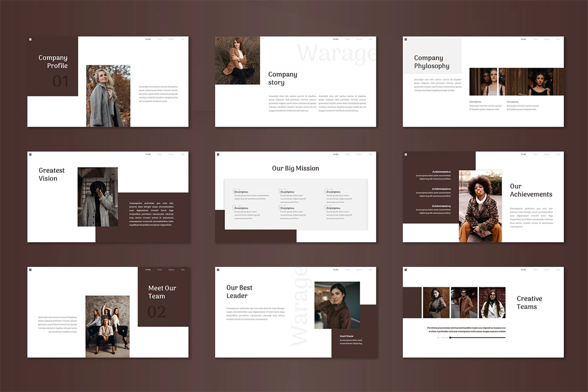Click Data tab on Company Phylosophy slide
588x392 pixels.
point(558,39)
